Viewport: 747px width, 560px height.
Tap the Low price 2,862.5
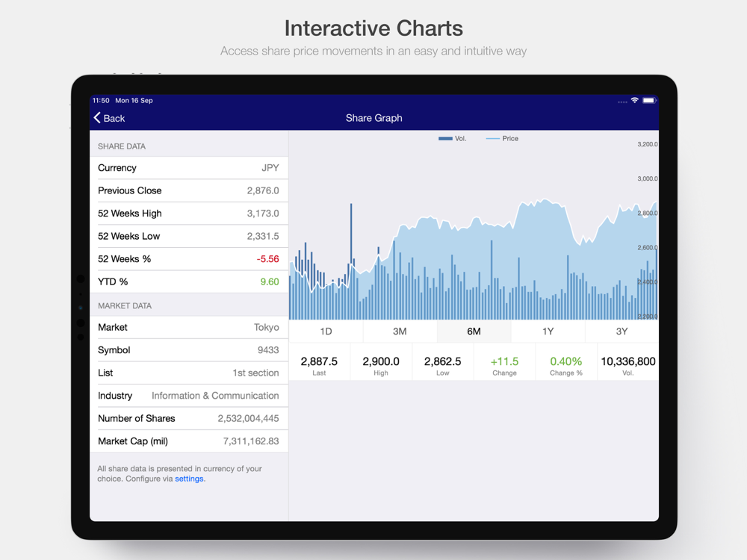[442, 361]
